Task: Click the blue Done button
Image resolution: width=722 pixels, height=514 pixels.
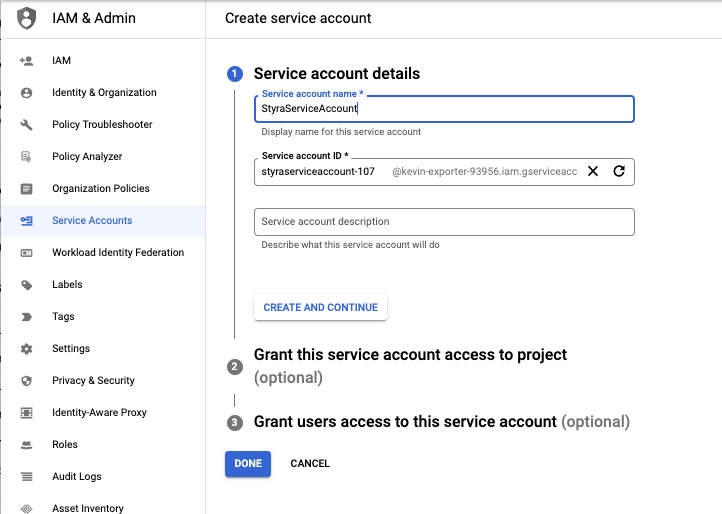Action: point(248,464)
